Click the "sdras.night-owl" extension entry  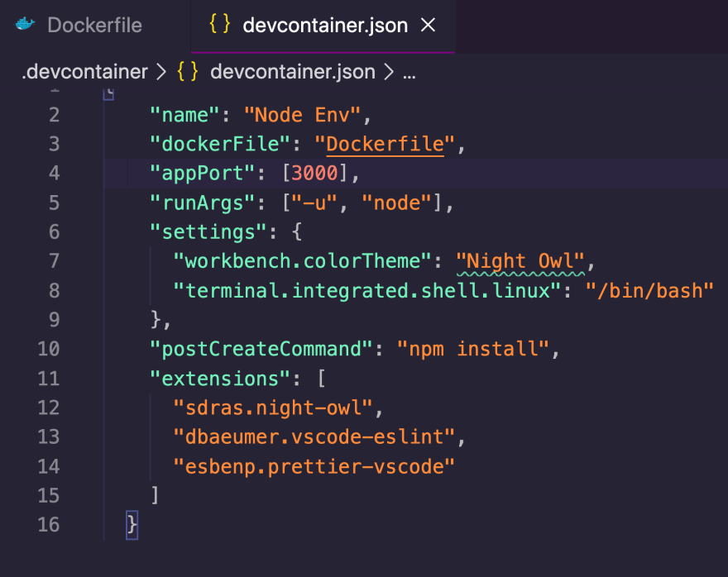(x=273, y=408)
